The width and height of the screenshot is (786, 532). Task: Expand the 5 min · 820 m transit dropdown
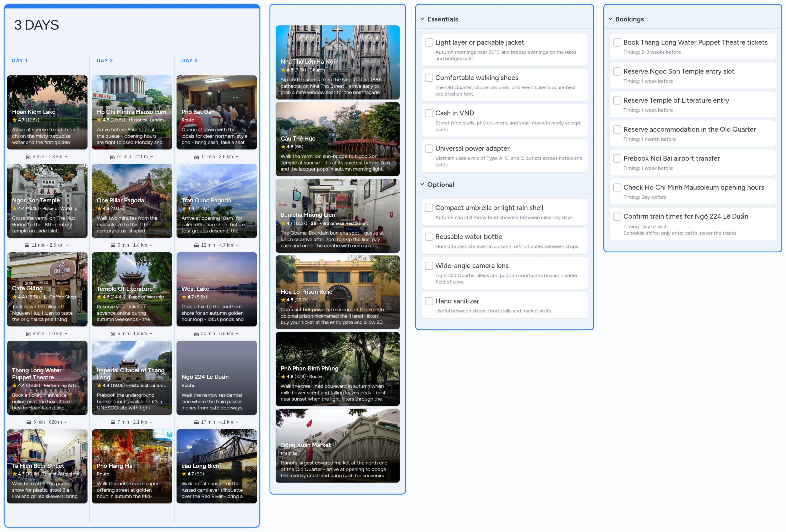pyautogui.click(x=65, y=423)
